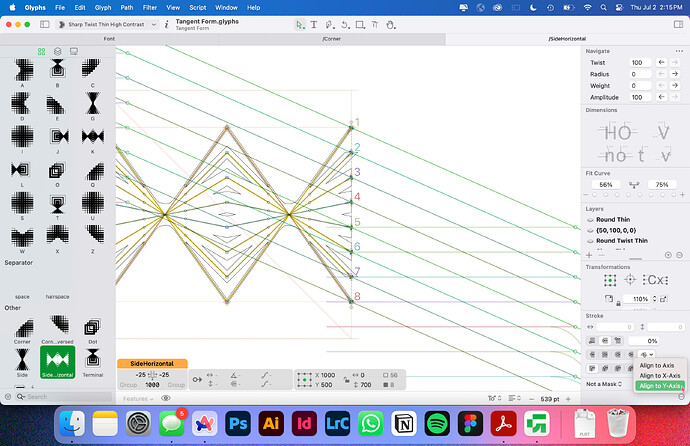Select the Corner glyph thumbnail

pyautogui.click(x=22, y=330)
